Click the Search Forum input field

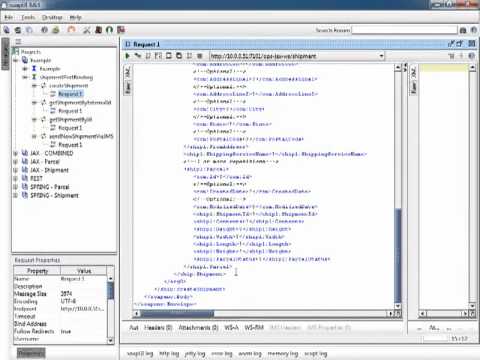coord(405,30)
